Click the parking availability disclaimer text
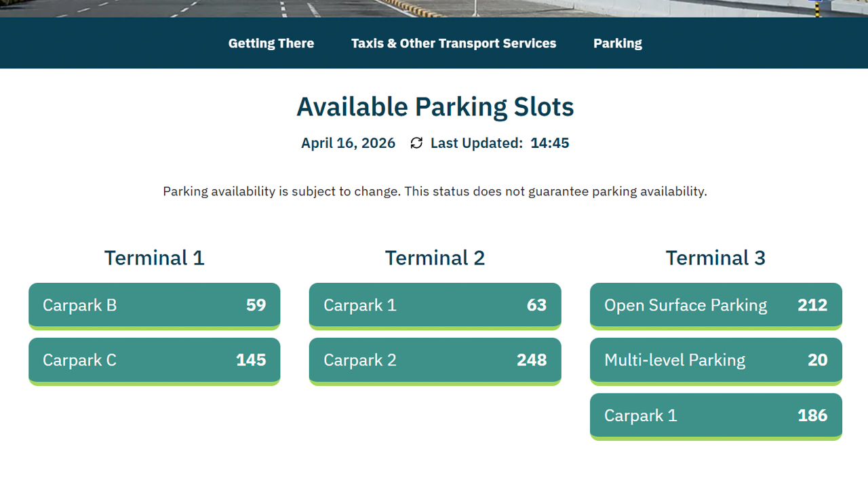 coord(435,191)
